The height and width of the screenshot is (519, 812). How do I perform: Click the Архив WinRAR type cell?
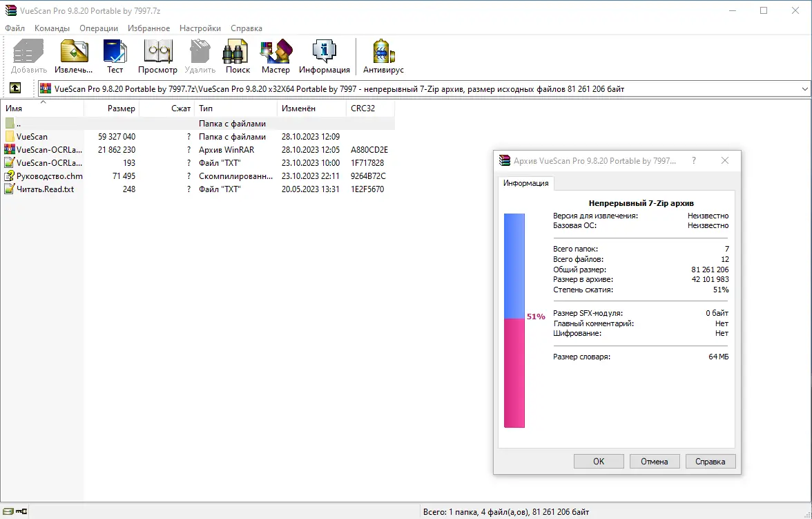pos(226,150)
